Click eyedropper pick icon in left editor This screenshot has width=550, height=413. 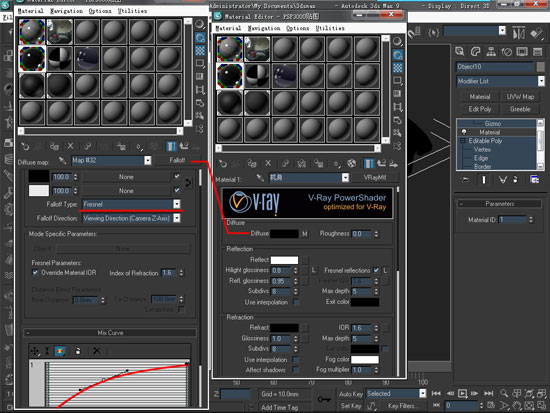[x=62, y=161]
